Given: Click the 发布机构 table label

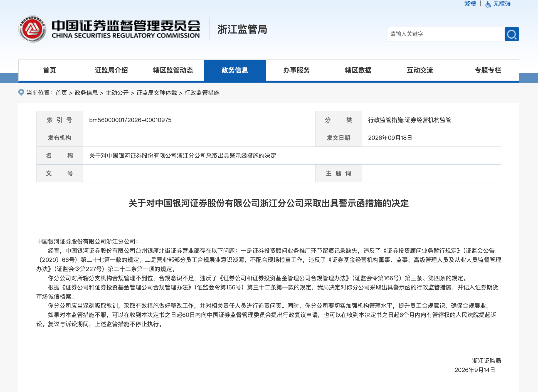Looking at the screenshot, I should click(60, 138).
